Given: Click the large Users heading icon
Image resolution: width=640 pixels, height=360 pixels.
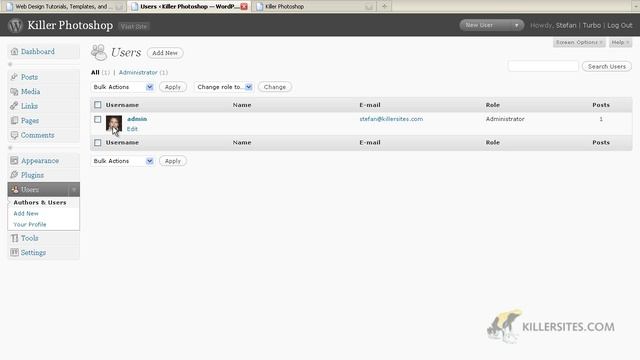Looking at the screenshot, I should [99, 52].
